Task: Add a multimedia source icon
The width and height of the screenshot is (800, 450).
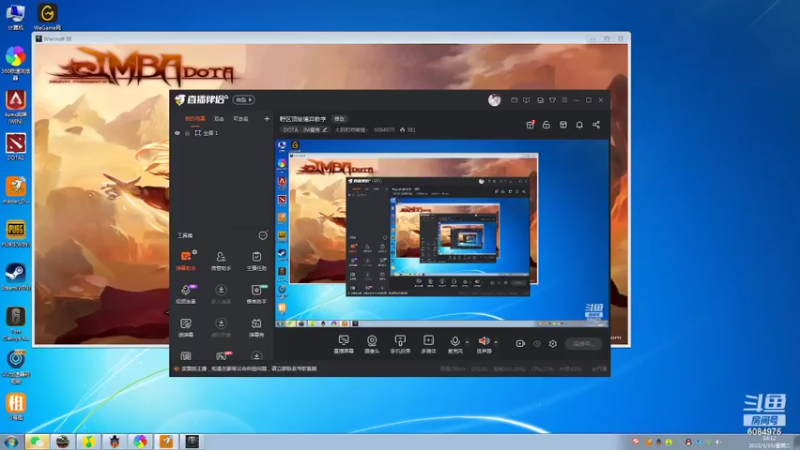Action: pyautogui.click(x=429, y=340)
